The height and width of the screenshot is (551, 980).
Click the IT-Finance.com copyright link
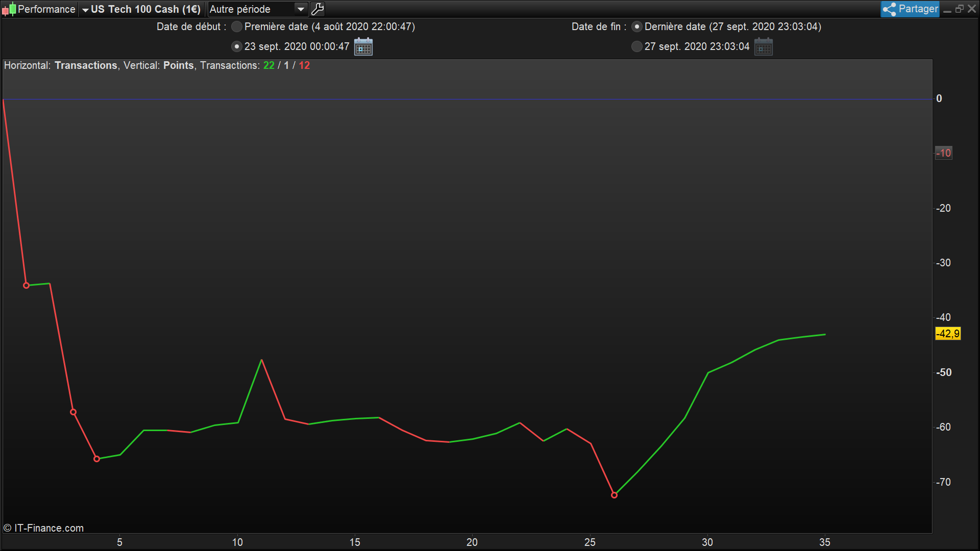44,528
